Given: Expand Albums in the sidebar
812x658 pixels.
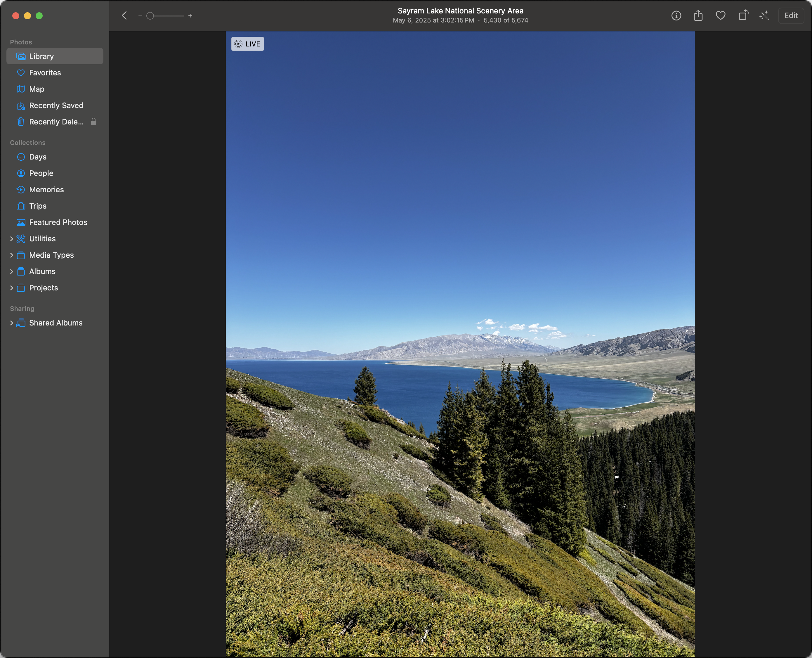Looking at the screenshot, I should click(11, 271).
